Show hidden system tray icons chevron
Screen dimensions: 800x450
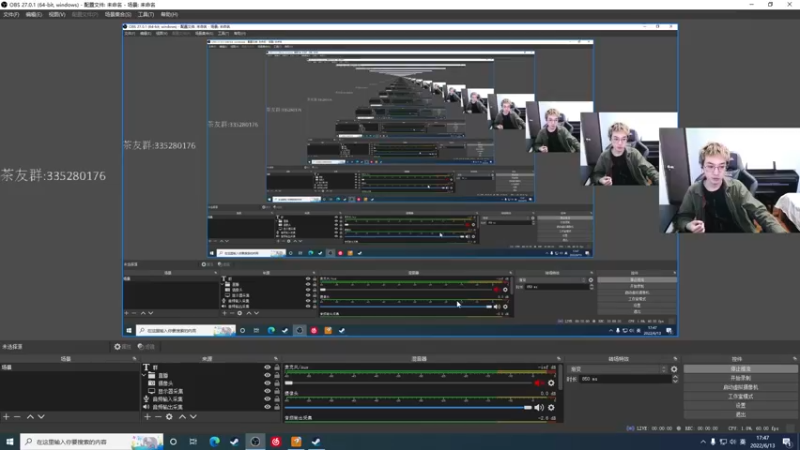click(x=703, y=442)
